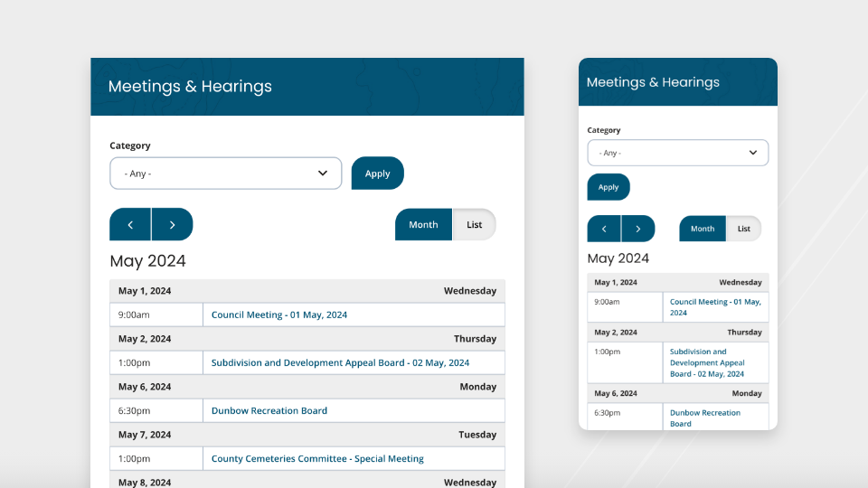This screenshot has height=488, width=868.
Task: Go to previous month in desktop view
Action: point(130,224)
